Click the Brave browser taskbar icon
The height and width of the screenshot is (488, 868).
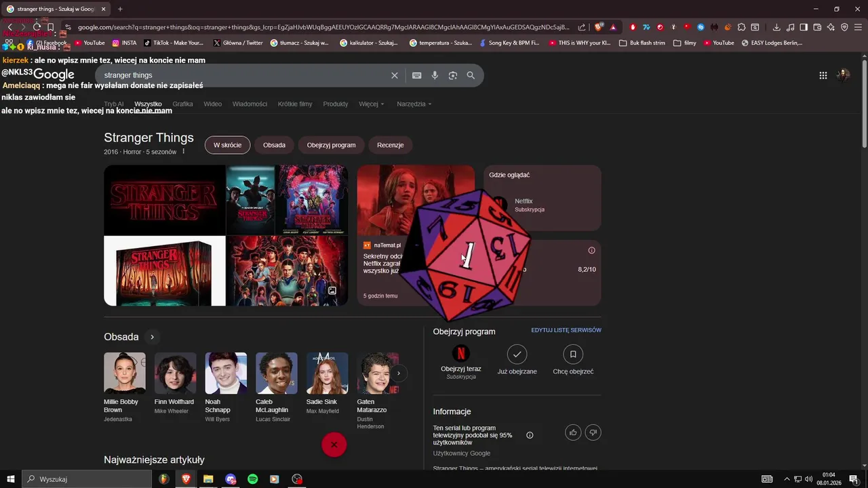(x=186, y=479)
